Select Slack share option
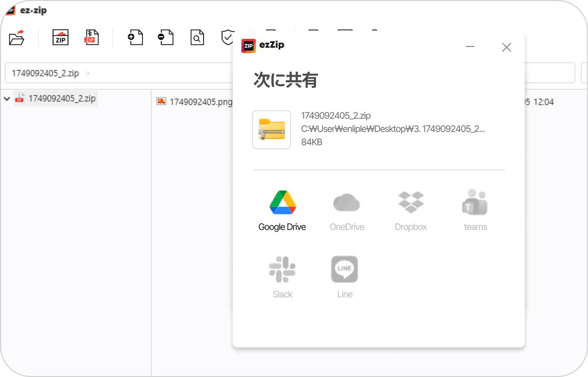Image resolution: width=588 pixels, height=377 pixels. tap(282, 277)
